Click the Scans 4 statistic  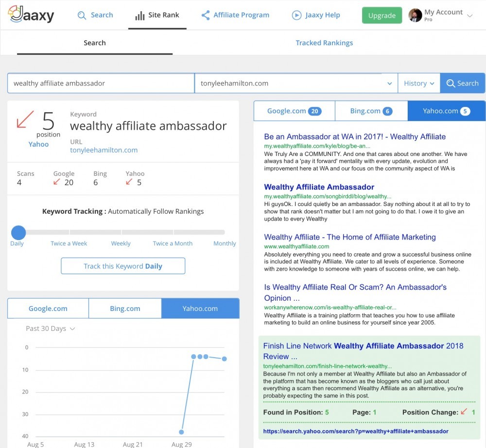coord(25,178)
